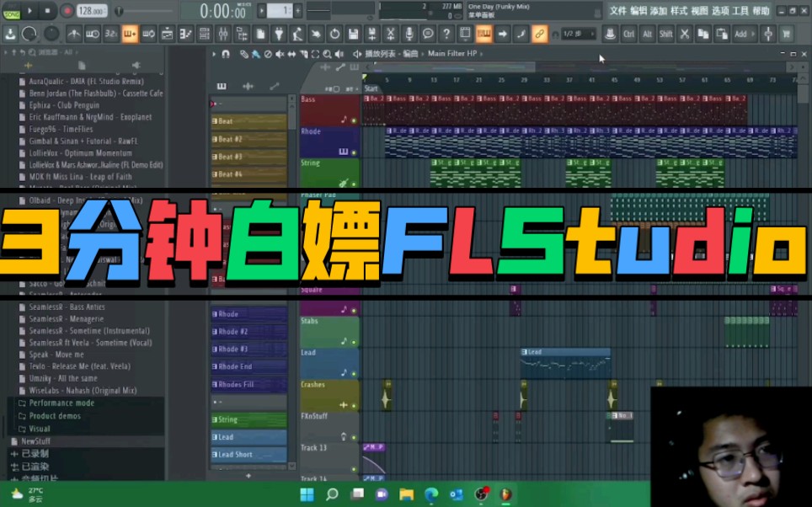Toggle the metronome on
812x507 pixels.
[x=73, y=34]
